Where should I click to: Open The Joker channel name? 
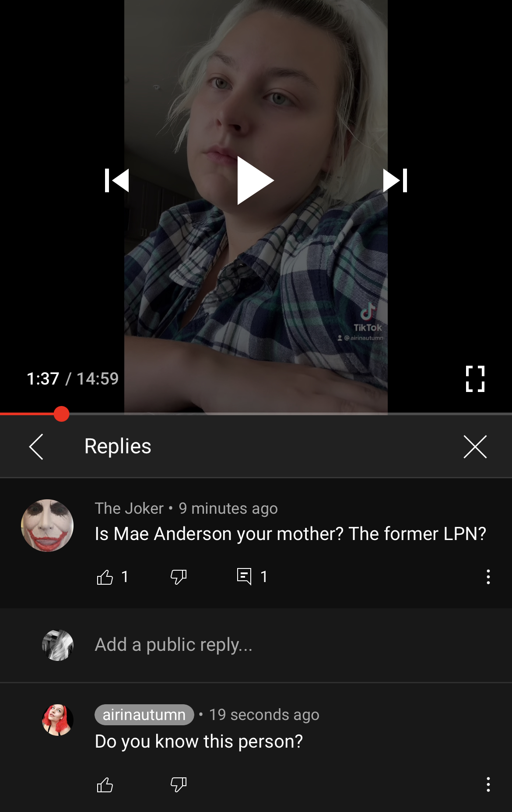(129, 508)
